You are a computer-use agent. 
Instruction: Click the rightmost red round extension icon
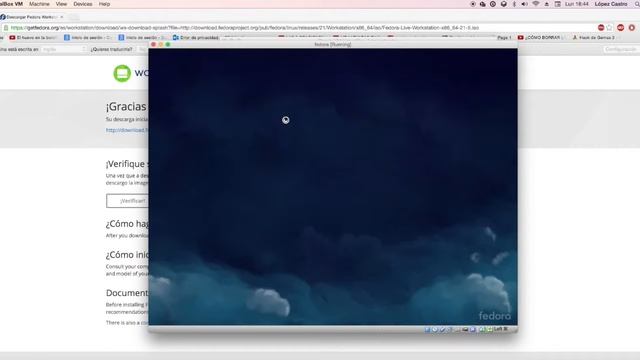632,28
